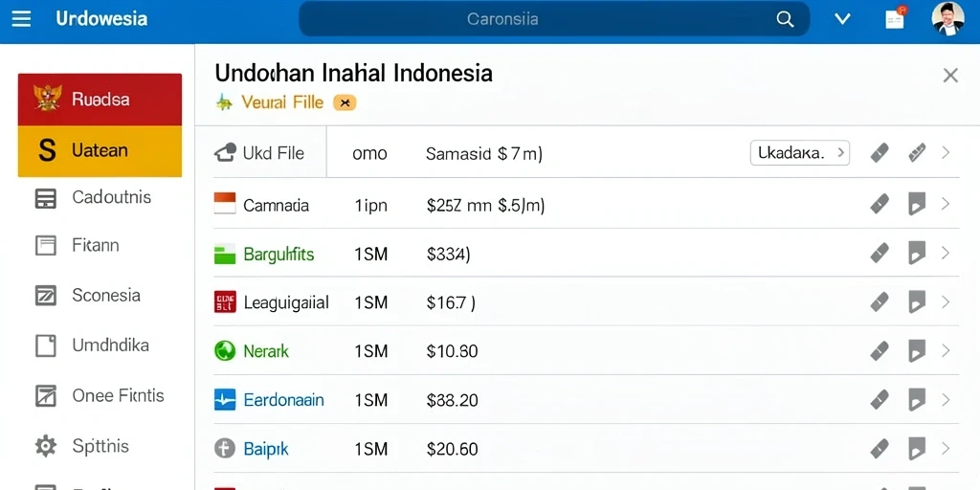Select the Uatean sidebar item
This screenshot has width=980, height=490.
tap(100, 151)
